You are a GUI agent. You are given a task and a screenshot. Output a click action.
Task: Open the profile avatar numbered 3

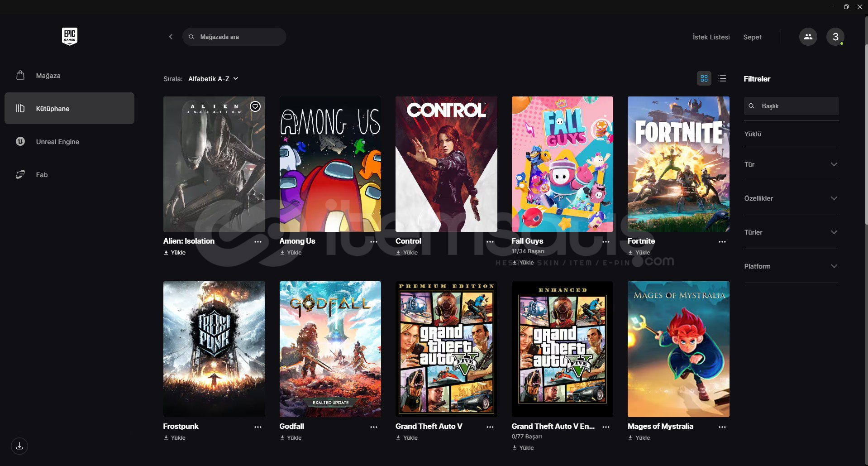[835, 37]
